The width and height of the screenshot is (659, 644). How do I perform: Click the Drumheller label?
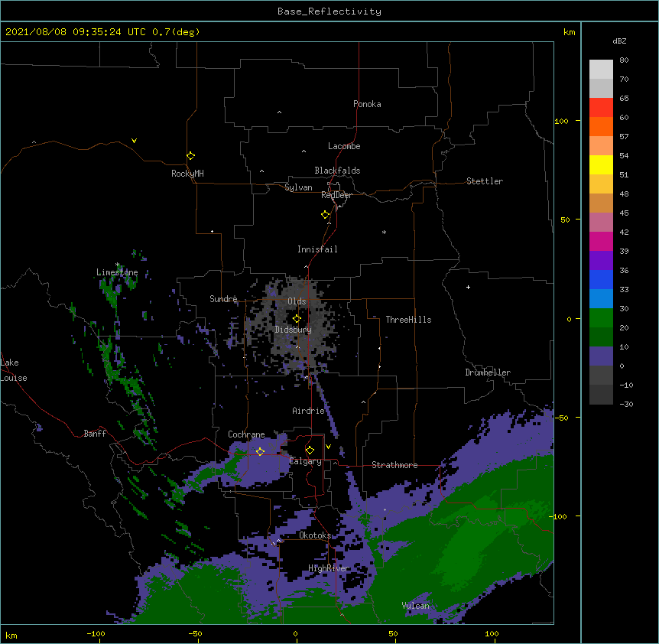(x=488, y=372)
